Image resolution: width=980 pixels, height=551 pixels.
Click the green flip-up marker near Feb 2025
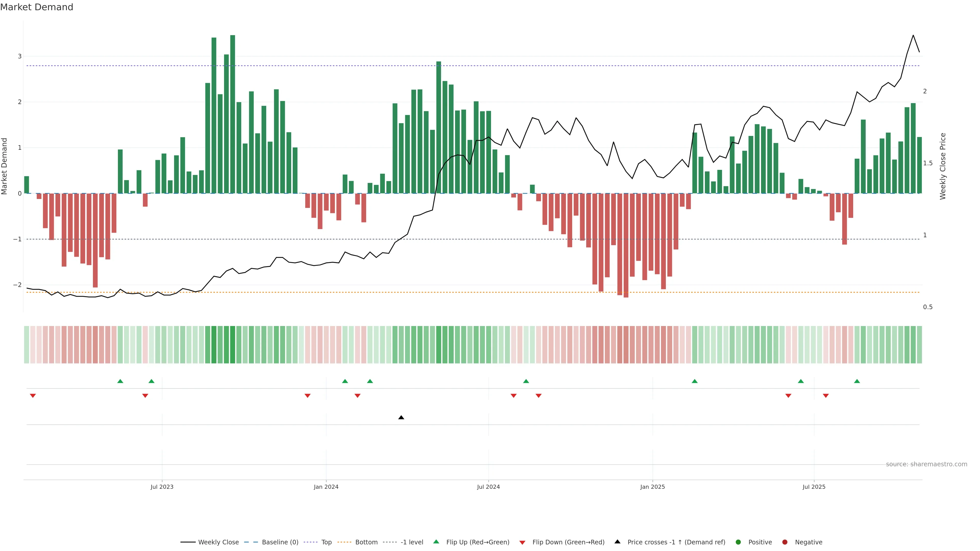694,381
